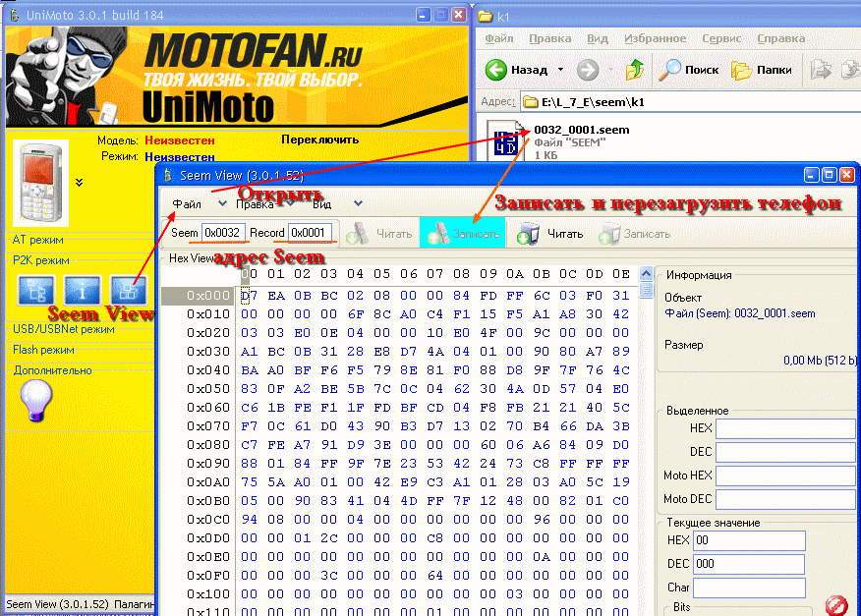Click the Forward arrow in Explorer

[x=588, y=70]
